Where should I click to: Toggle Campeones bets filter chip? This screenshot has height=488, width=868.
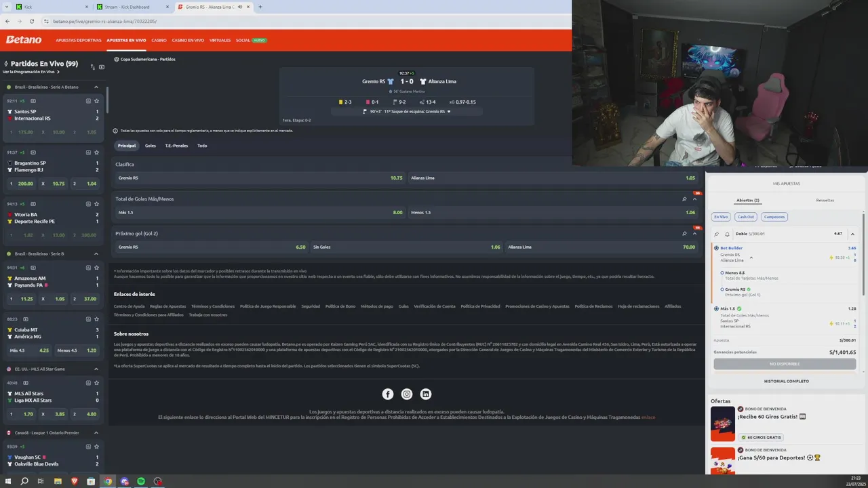click(x=774, y=217)
